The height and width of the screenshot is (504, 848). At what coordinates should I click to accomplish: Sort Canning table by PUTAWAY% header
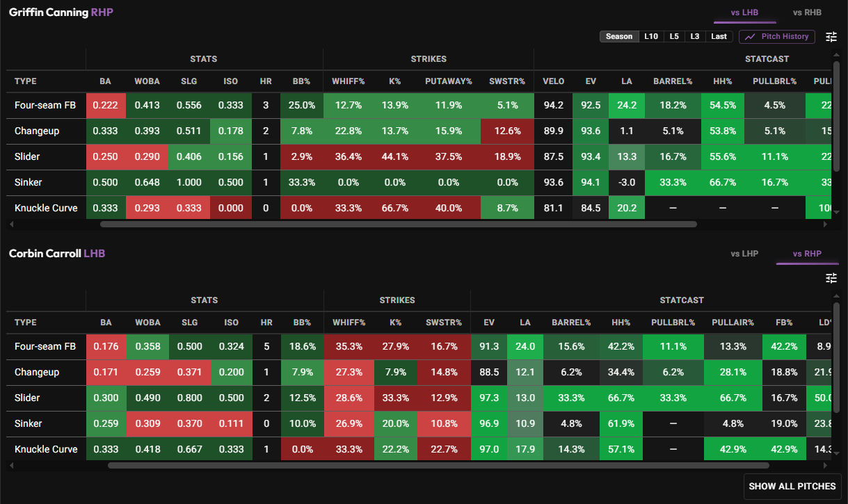(x=449, y=81)
